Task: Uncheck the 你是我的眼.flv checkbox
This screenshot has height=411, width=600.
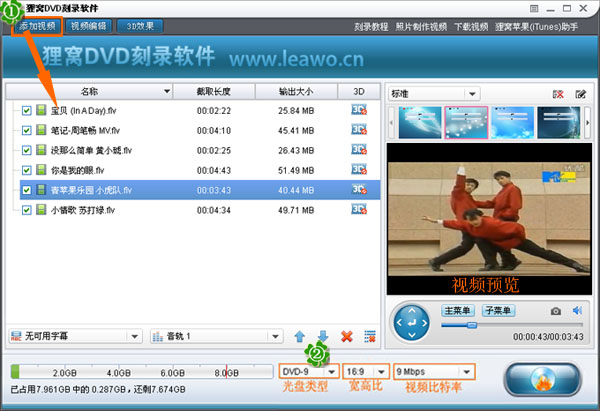Action: click(x=26, y=170)
